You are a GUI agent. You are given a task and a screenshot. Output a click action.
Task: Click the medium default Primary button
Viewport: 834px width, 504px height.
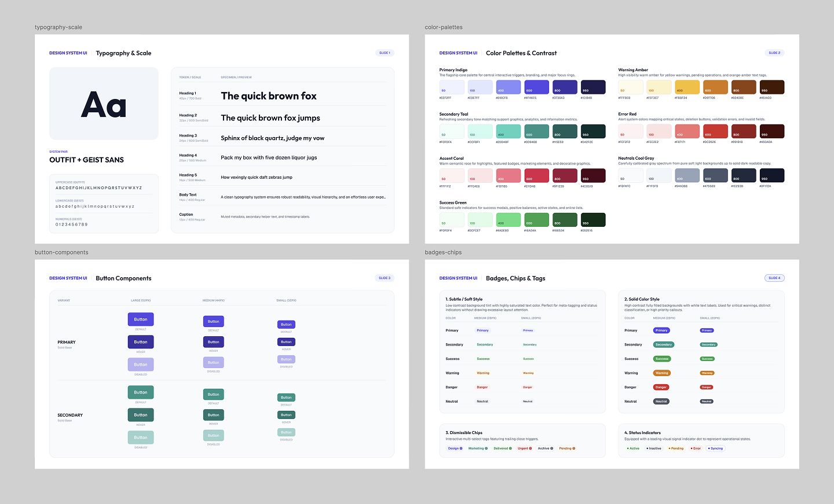[214, 322]
